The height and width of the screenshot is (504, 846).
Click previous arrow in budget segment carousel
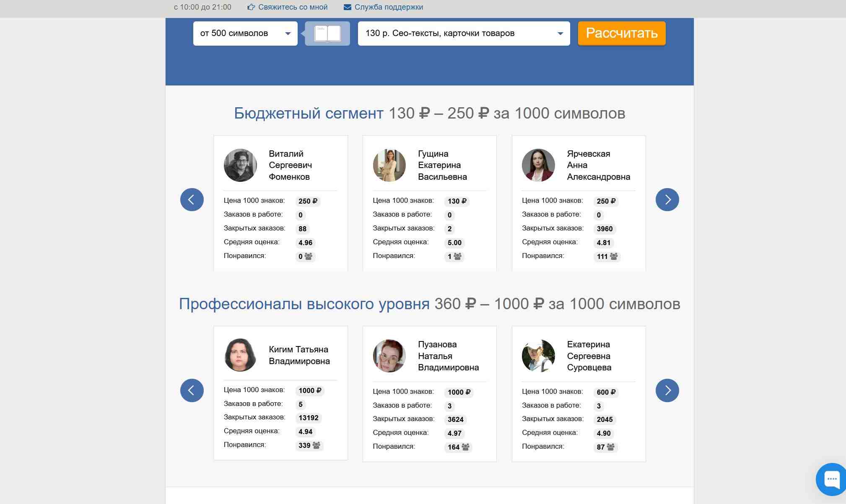[x=192, y=199]
